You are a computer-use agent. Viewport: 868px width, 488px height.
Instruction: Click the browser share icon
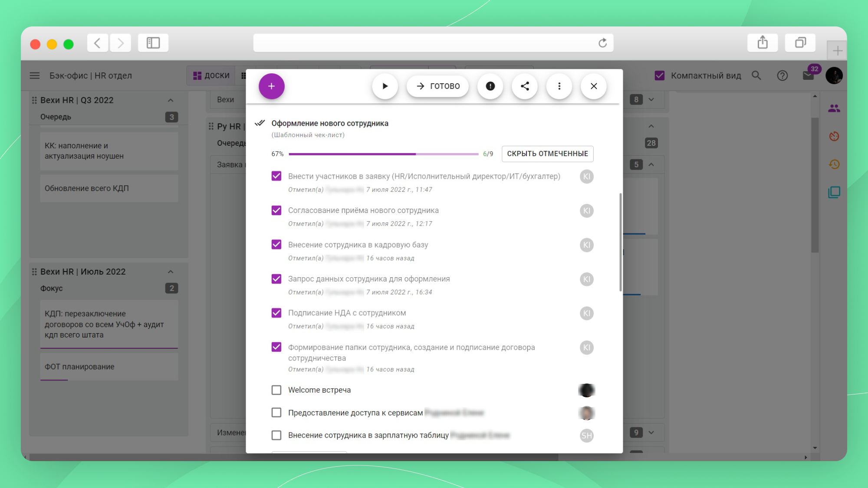763,43
